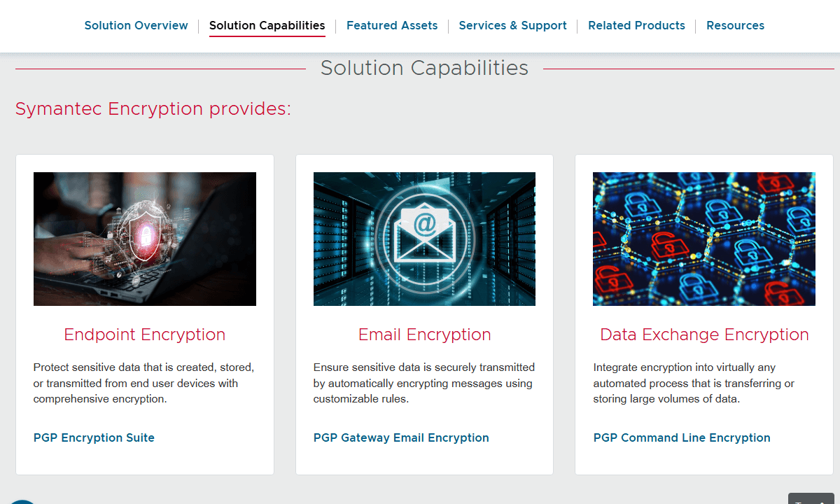Screen dimensions: 840x504
Task: Click the padlocks image on Data Exchange Encryption card
Action: point(703,239)
